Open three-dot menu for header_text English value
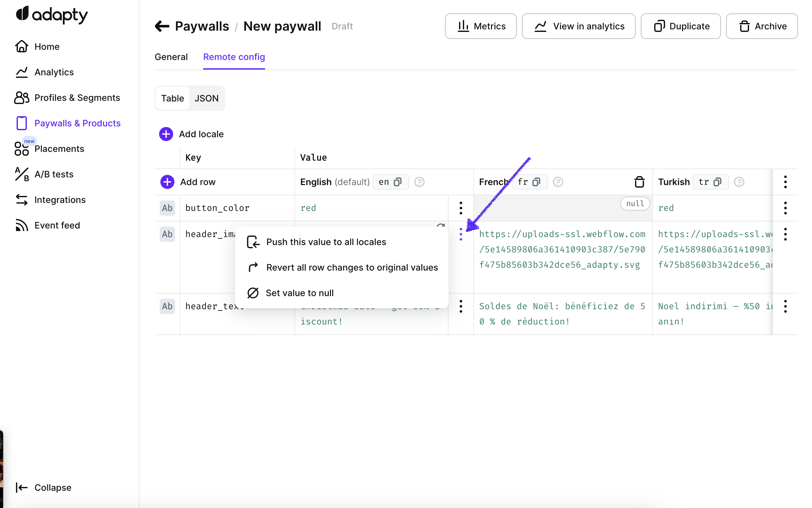Image resolution: width=812 pixels, height=508 pixels. tap(461, 306)
